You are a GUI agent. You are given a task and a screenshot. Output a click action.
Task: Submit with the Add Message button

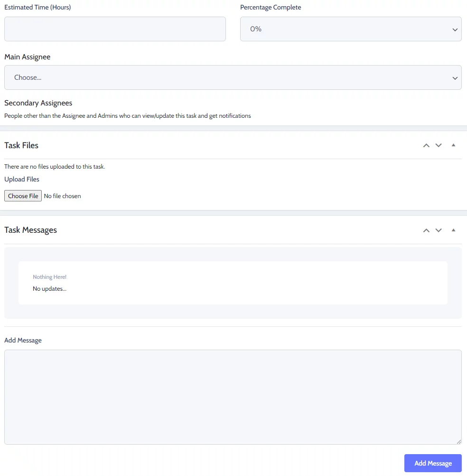[x=433, y=463]
